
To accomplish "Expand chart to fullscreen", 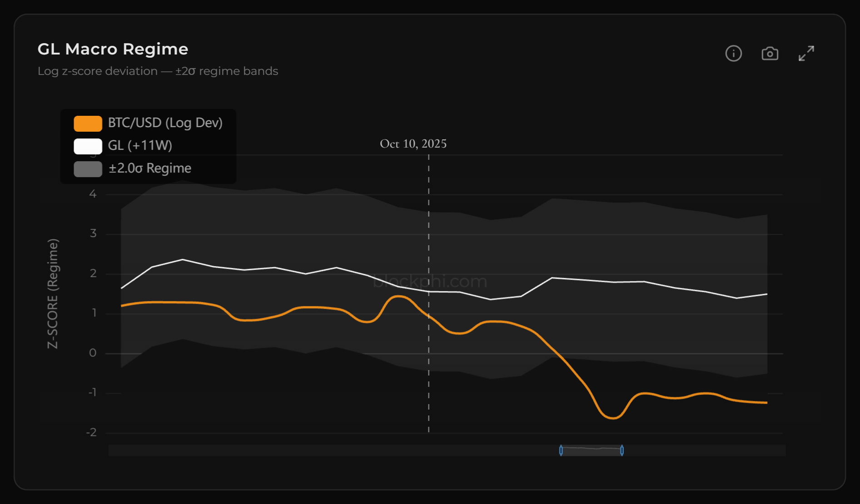I will (x=806, y=54).
